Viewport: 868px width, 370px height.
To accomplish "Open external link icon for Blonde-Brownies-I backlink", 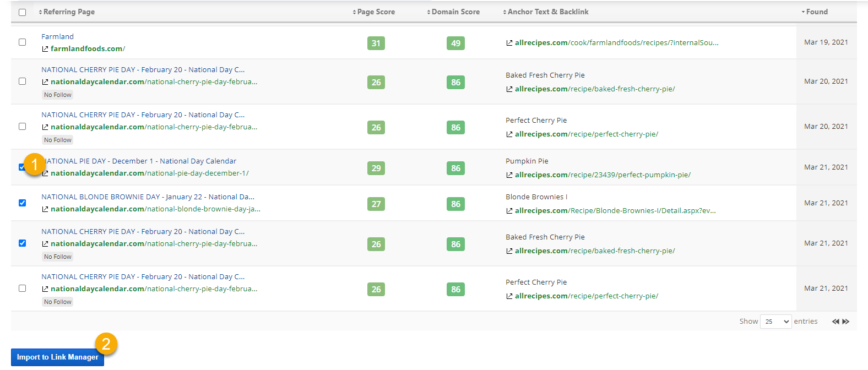I will (x=509, y=211).
